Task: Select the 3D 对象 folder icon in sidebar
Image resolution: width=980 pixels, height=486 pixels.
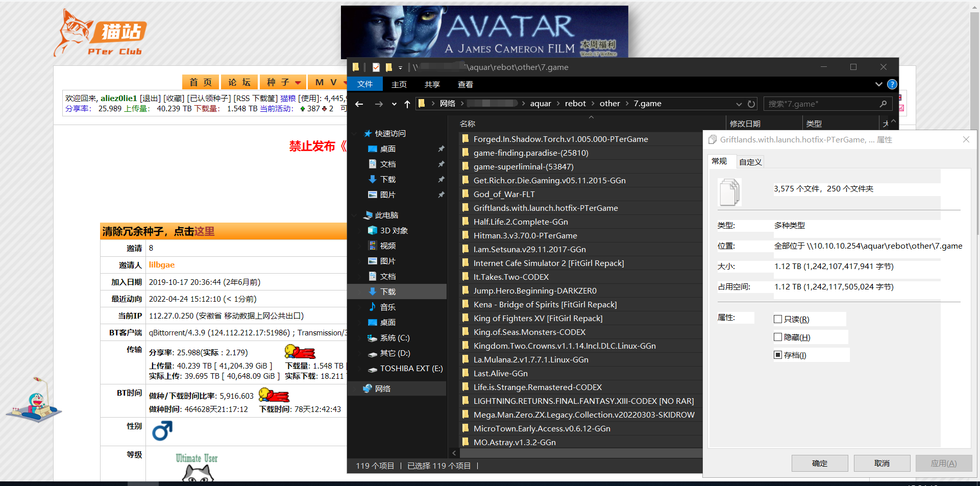Action: 373,230
